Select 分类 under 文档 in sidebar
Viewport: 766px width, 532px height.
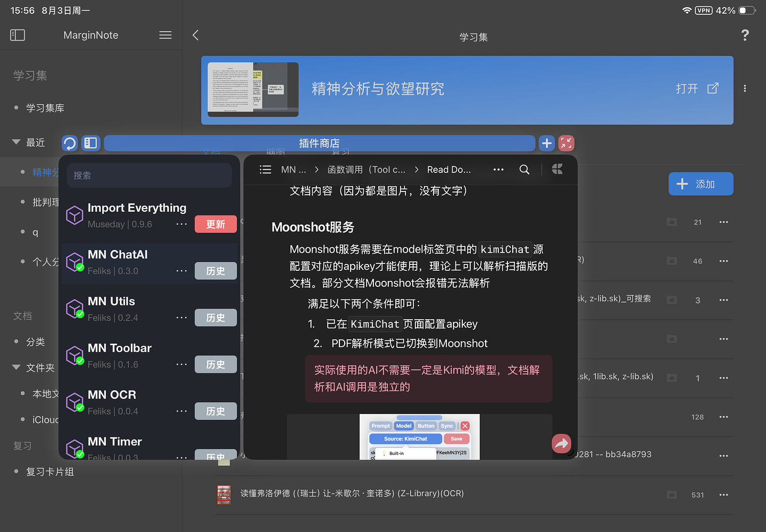(x=36, y=342)
